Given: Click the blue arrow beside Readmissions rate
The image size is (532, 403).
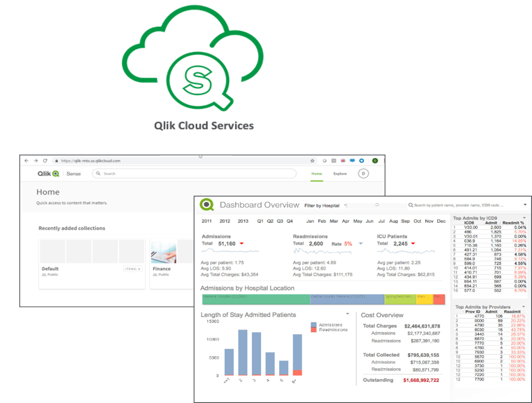Looking at the screenshot, I should [360, 244].
